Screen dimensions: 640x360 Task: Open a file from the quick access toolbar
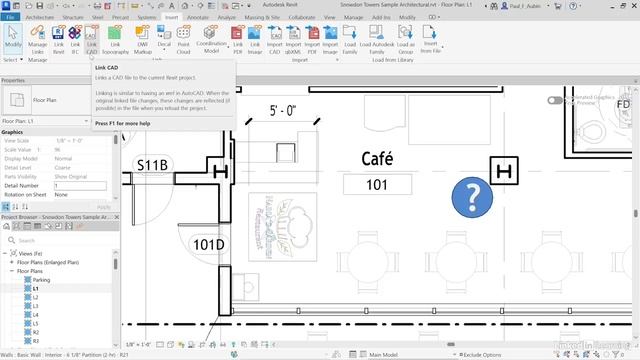[29, 6]
